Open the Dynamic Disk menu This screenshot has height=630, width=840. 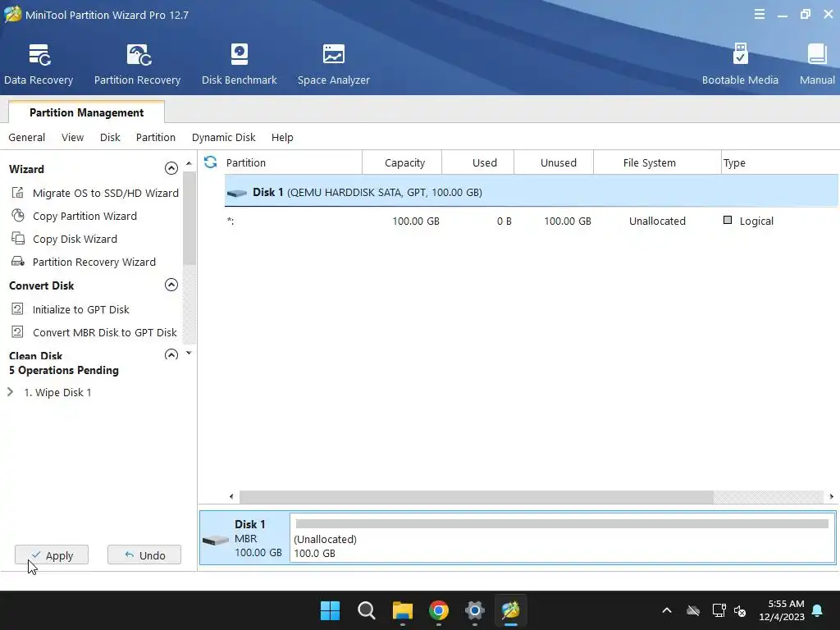click(223, 137)
